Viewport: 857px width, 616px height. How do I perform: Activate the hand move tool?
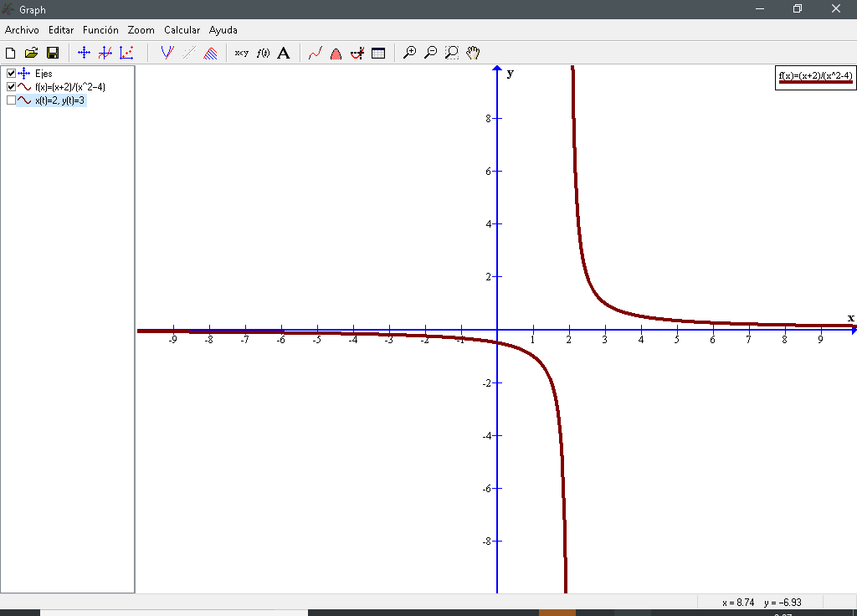pyautogui.click(x=473, y=53)
